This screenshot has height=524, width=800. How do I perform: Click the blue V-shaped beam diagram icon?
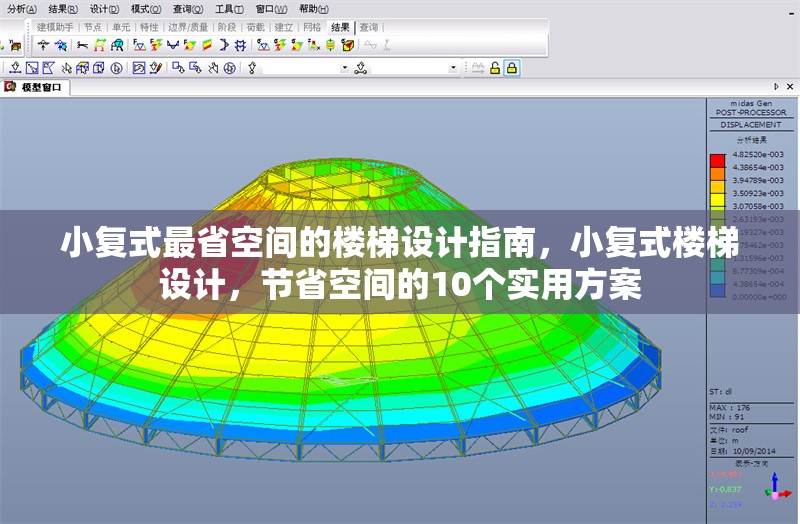tap(173, 45)
